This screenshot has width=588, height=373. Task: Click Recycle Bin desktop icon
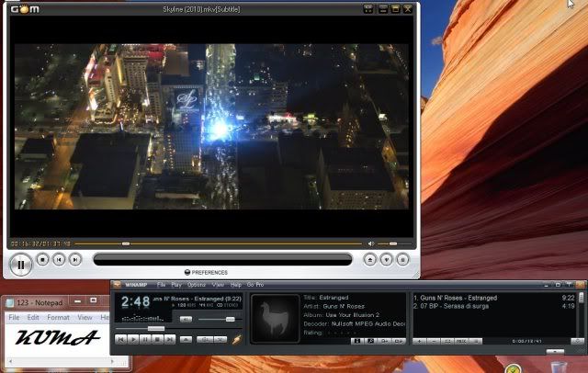(x=558, y=367)
